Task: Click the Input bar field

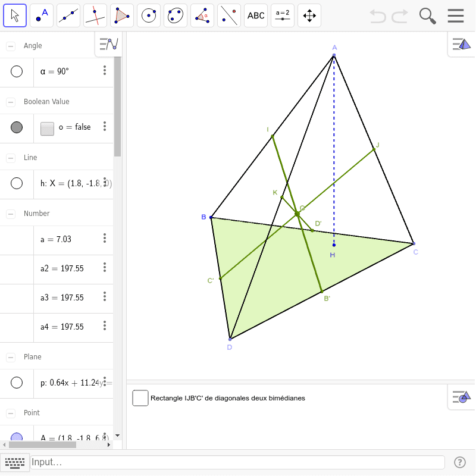Action: pos(237,462)
